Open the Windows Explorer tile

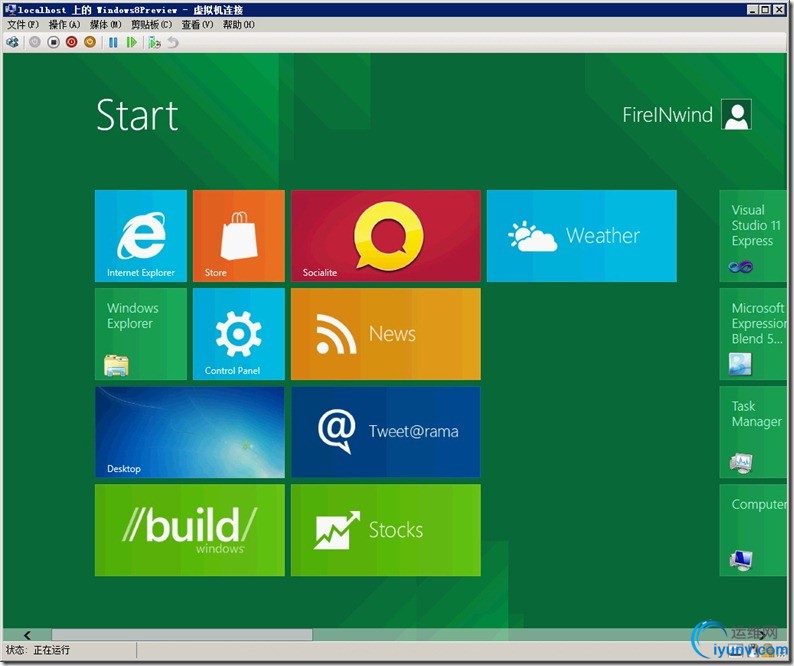click(141, 334)
